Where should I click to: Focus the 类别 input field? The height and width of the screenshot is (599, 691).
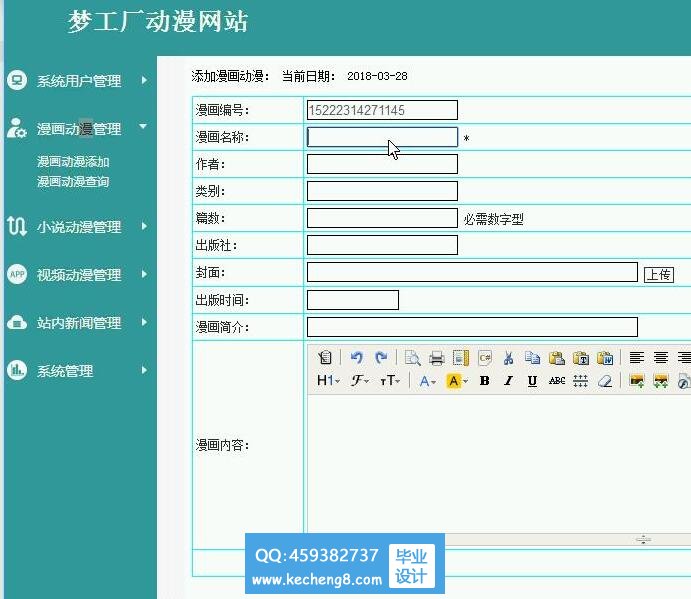pyautogui.click(x=382, y=191)
